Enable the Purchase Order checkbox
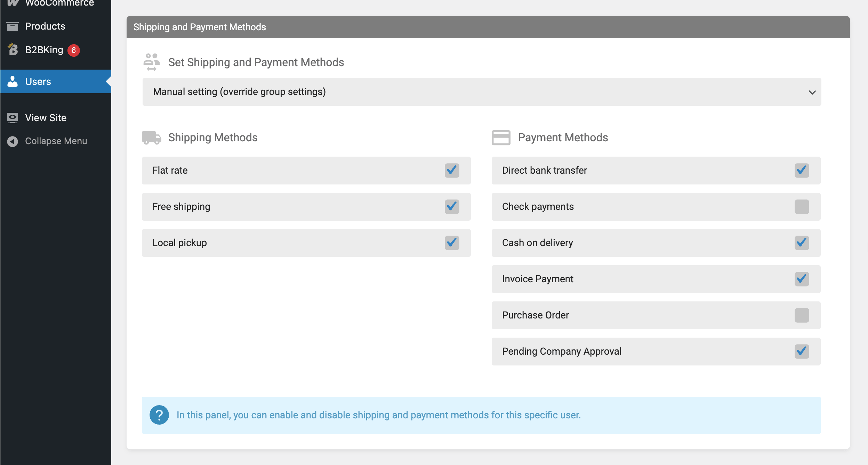 [802, 315]
